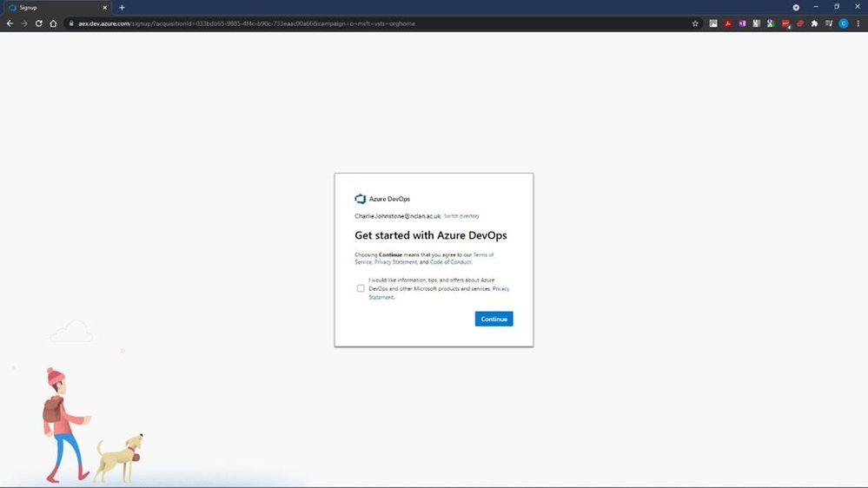This screenshot has width=868, height=488.
Task: Click the browser forward arrow
Action: click(x=24, y=23)
